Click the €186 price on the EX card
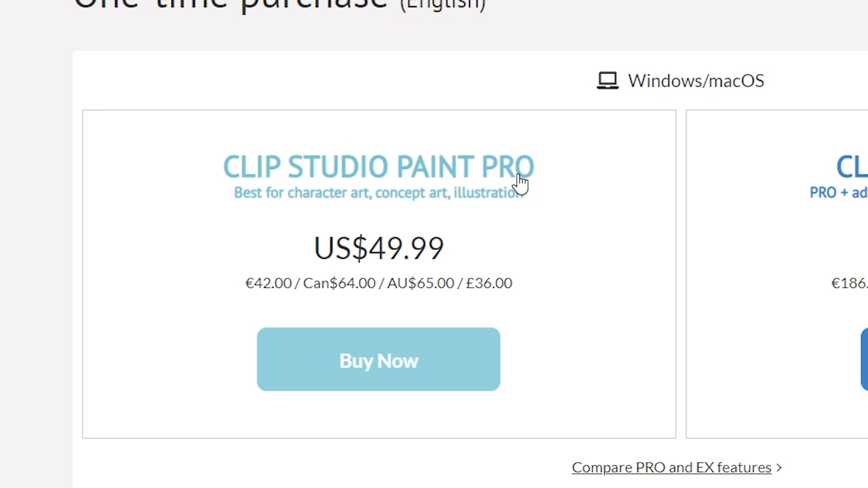The image size is (868, 488). point(849,283)
